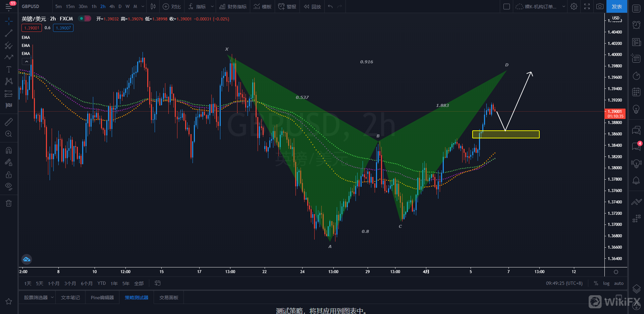Toggle auto scale for the chart
Image resolution: width=644 pixels, height=314 pixels.
(619, 283)
